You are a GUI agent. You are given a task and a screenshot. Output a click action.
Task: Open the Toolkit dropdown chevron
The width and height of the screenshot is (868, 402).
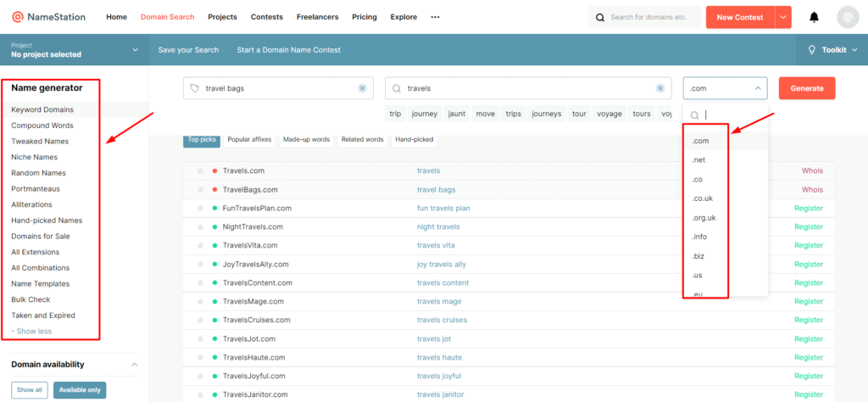(x=855, y=50)
